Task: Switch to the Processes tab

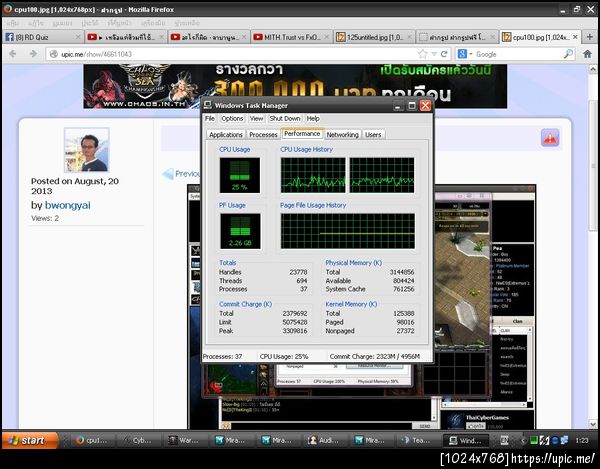Action: pos(263,135)
